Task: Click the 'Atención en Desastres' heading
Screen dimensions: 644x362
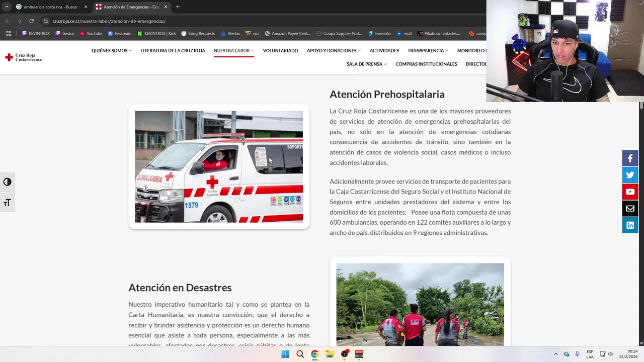Action: pyautogui.click(x=180, y=288)
